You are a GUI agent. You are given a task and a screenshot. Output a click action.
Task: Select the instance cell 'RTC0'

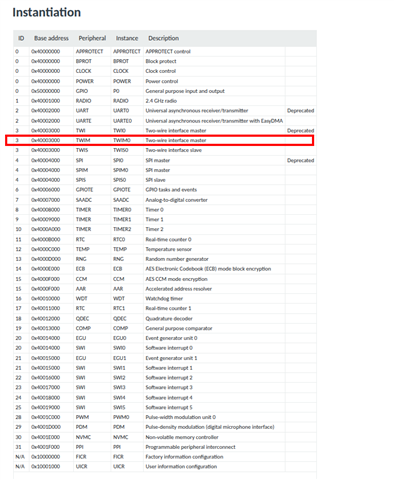(119, 239)
